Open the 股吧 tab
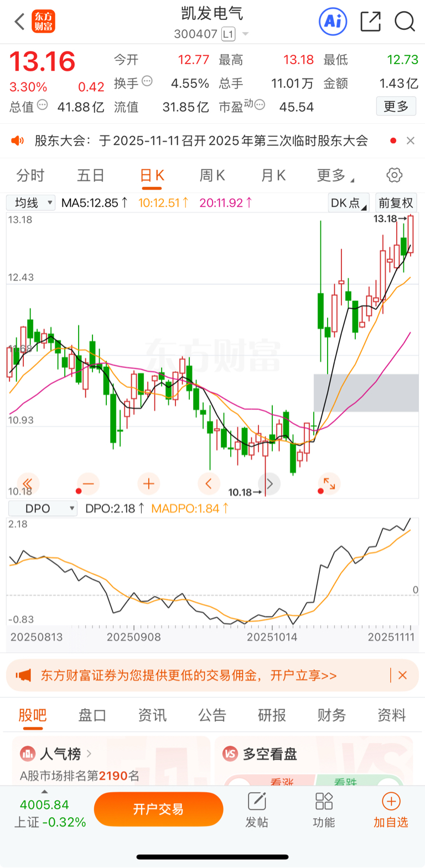 (x=33, y=715)
